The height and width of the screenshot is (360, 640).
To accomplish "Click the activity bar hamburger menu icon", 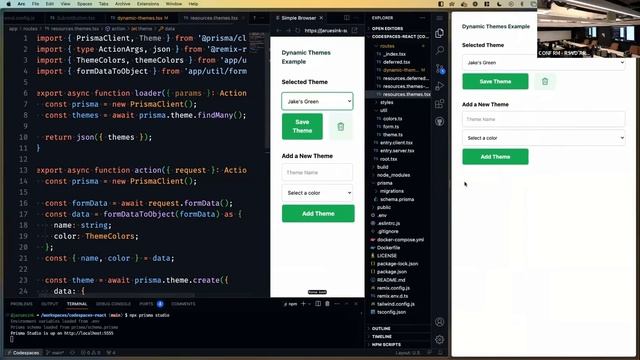I will coord(440,18).
